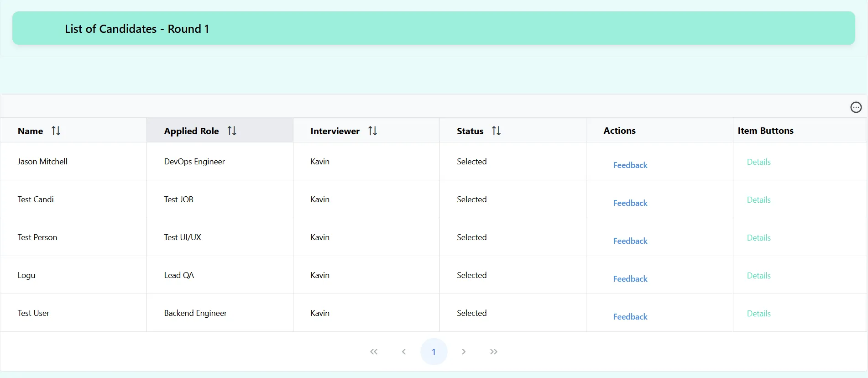Viewport: 868px width, 378px height.
Task: Open Feedback for Test Candi
Action: (630, 203)
